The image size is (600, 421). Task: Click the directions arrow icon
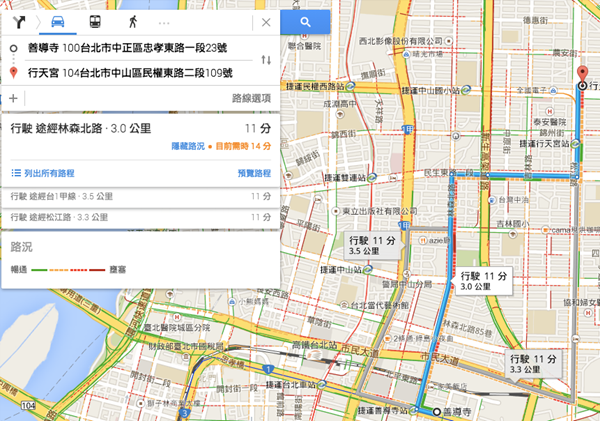[x=19, y=22]
